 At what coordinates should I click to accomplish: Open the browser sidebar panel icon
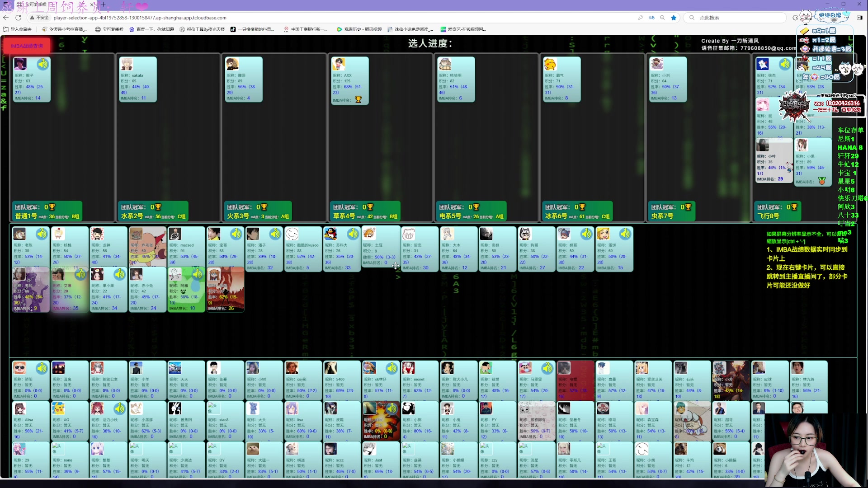(x=859, y=18)
